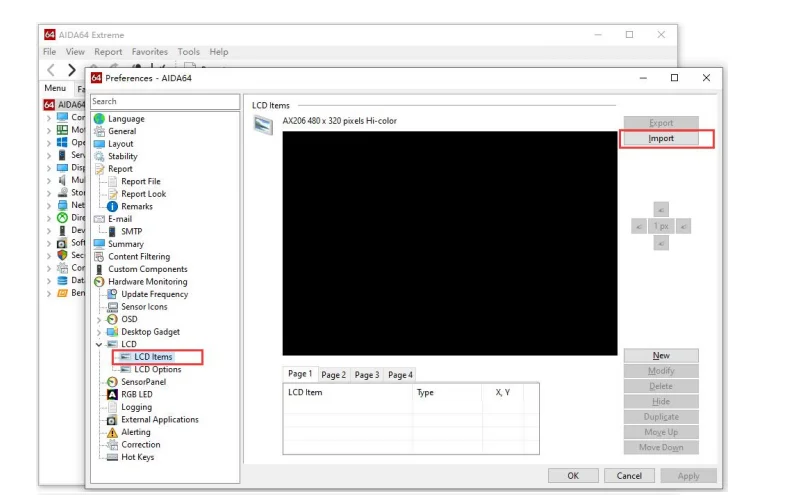Open the RGB LED icon
This screenshot has width=804, height=495.
pos(112,394)
